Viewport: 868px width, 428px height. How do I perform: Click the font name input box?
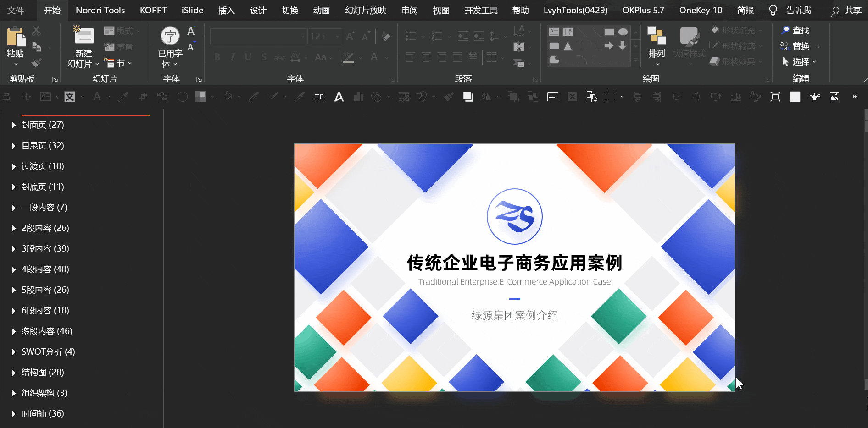(258, 36)
